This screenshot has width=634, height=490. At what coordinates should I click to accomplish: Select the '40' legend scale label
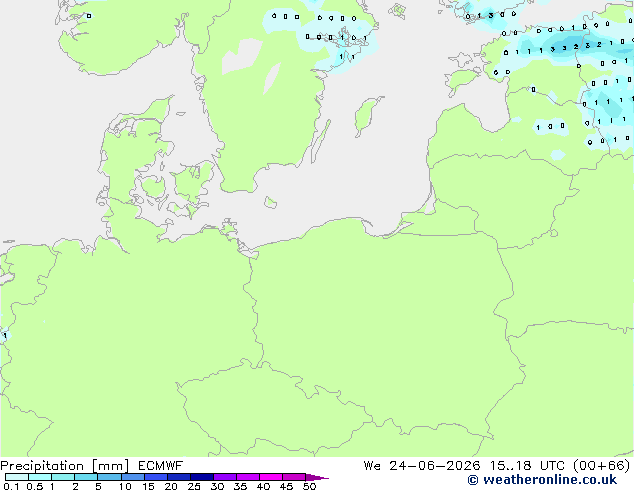263,486
